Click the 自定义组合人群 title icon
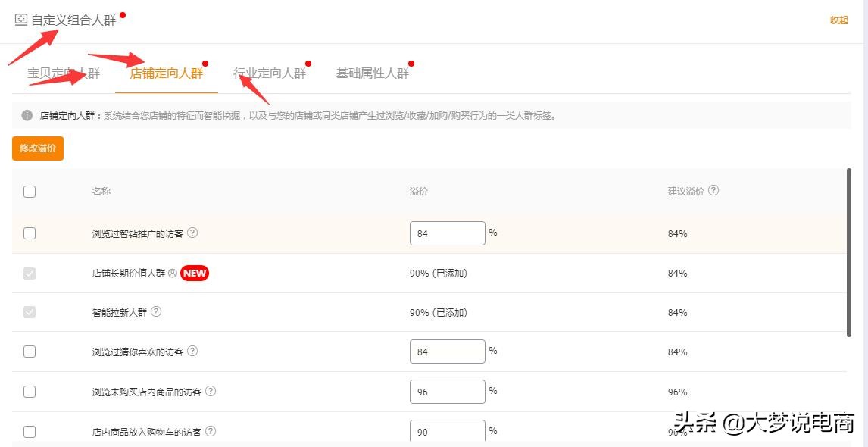 (21, 20)
